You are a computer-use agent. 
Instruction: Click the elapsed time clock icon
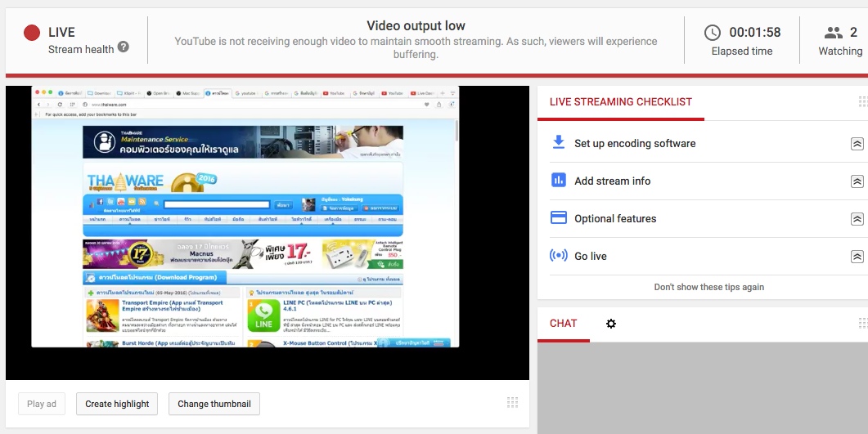713,33
